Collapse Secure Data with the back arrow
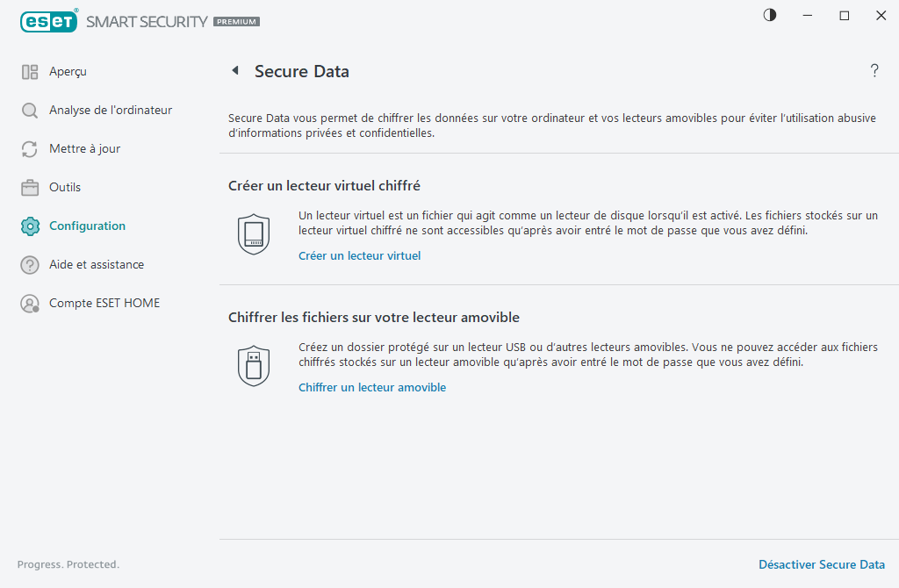Screen dimensions: 899x588 (235, 70)
